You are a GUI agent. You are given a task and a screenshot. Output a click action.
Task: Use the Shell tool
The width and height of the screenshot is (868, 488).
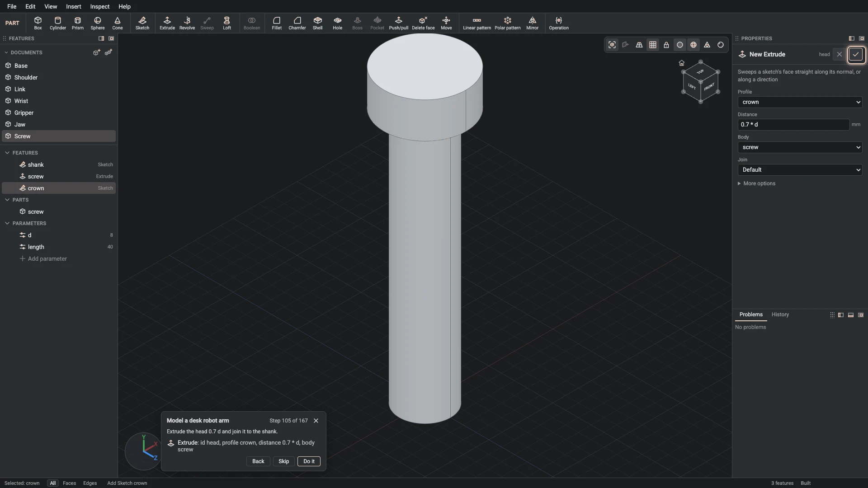click(x=318, y=23)
